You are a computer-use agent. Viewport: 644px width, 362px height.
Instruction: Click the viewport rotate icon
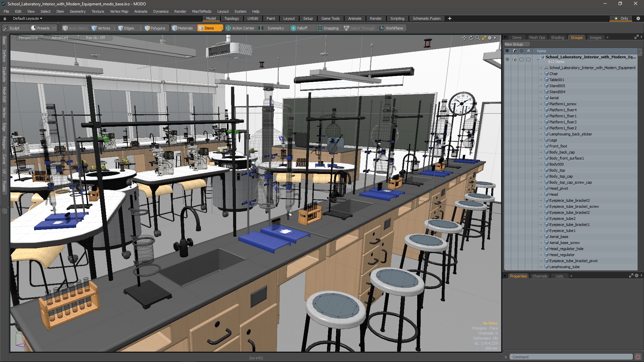tap(471, 38)
